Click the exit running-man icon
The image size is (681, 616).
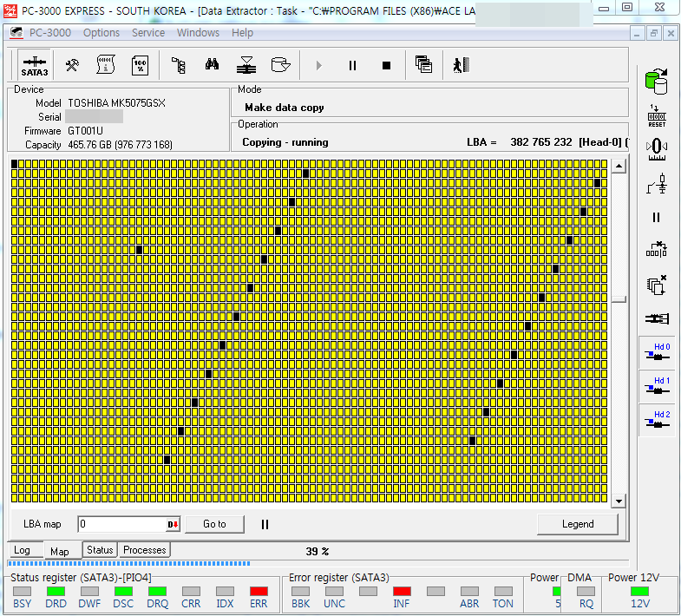point(461,65)
